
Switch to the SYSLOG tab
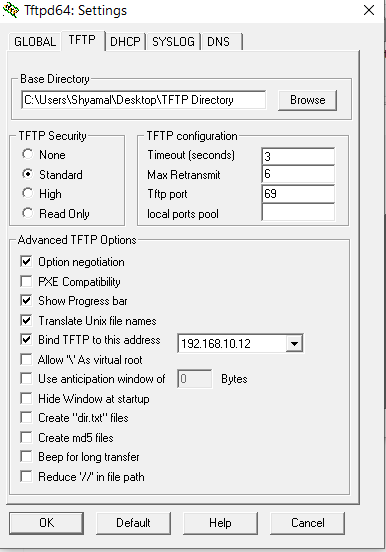(173, 42)
